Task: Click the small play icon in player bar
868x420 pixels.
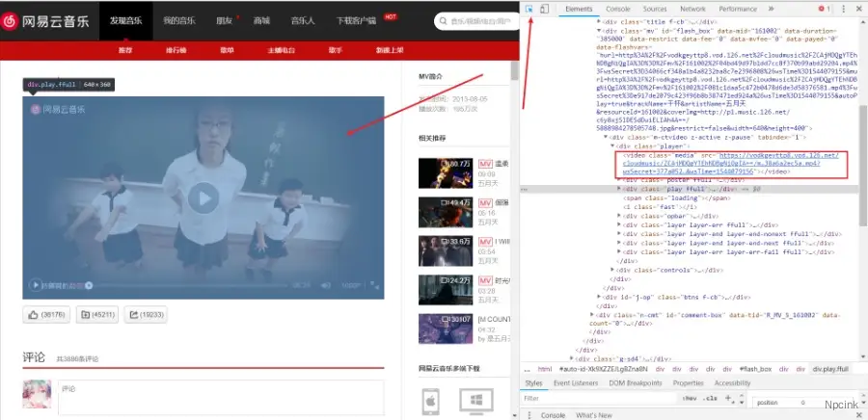Action: pos(36,285)
